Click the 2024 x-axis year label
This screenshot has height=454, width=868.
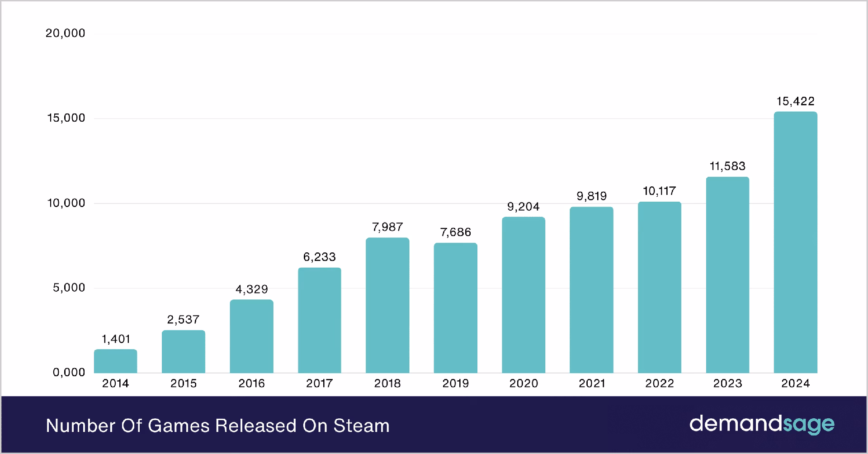(x=796, y=383)
